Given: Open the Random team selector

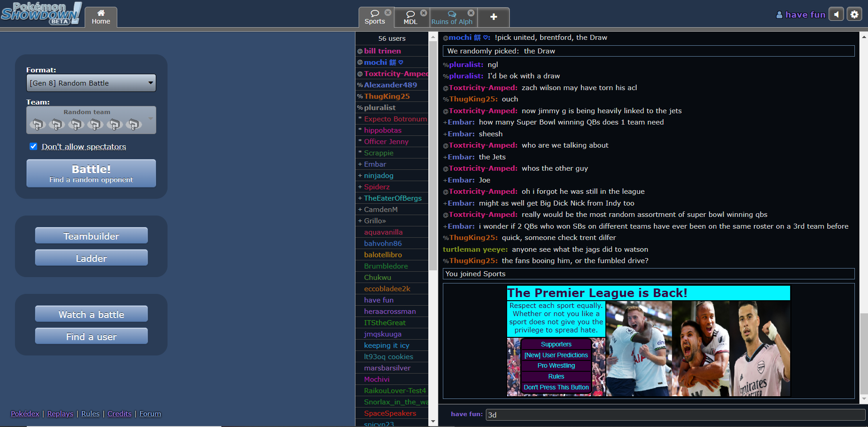Looking at the screenshot, I should click(x=91, y=120).
